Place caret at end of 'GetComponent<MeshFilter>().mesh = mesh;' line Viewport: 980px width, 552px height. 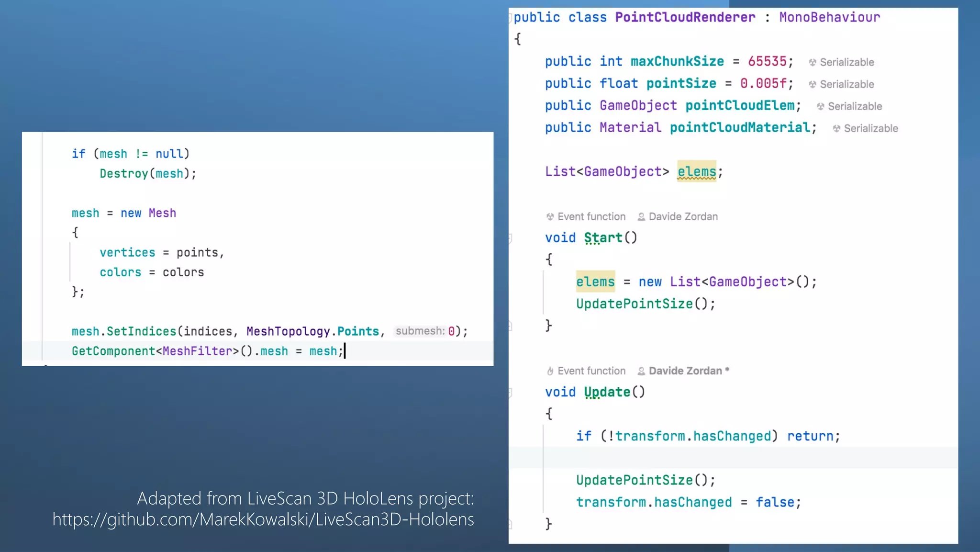(x=344, y=351)
